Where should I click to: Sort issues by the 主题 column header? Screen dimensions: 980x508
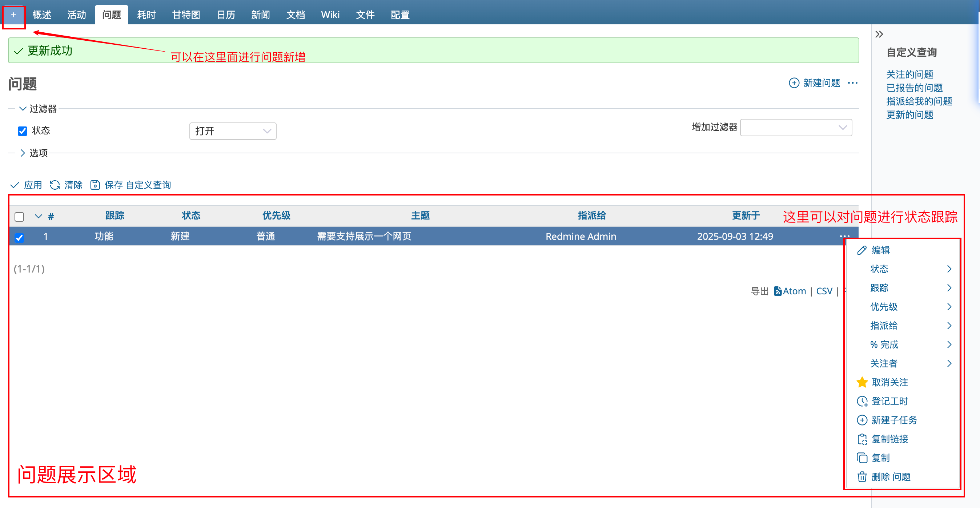pyautogui.click(x=420, y=215)
